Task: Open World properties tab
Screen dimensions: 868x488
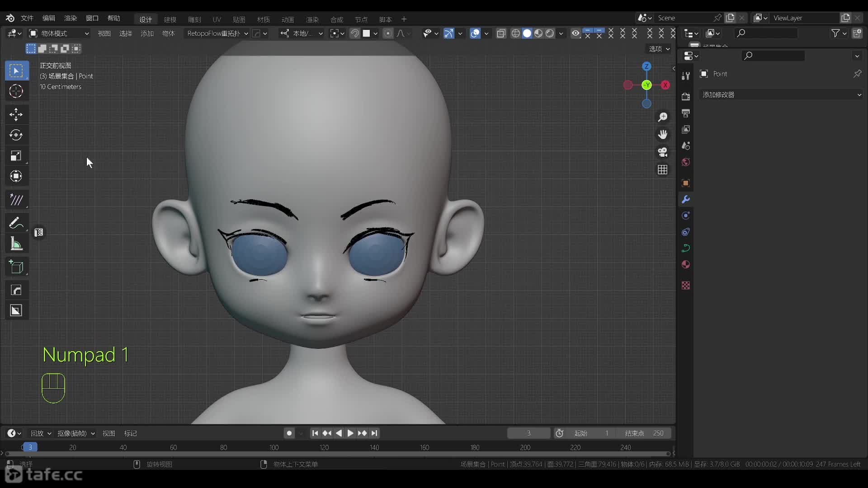Action: 686,162
